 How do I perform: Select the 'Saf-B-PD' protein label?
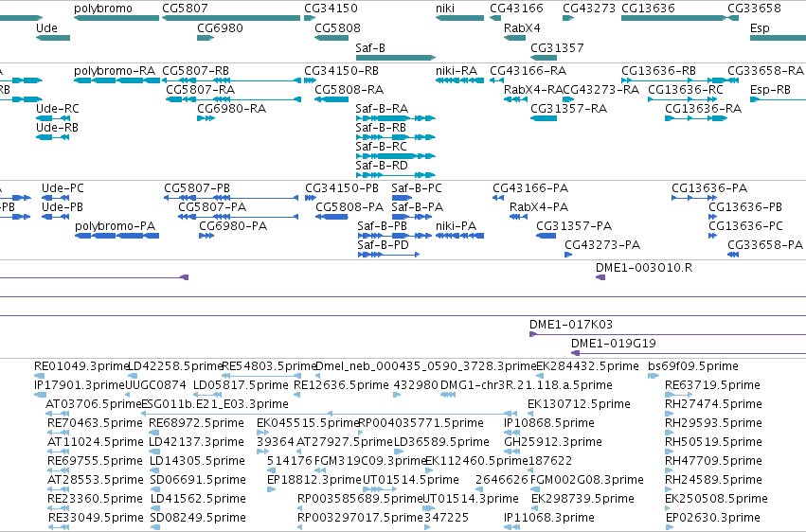(384, 245)
